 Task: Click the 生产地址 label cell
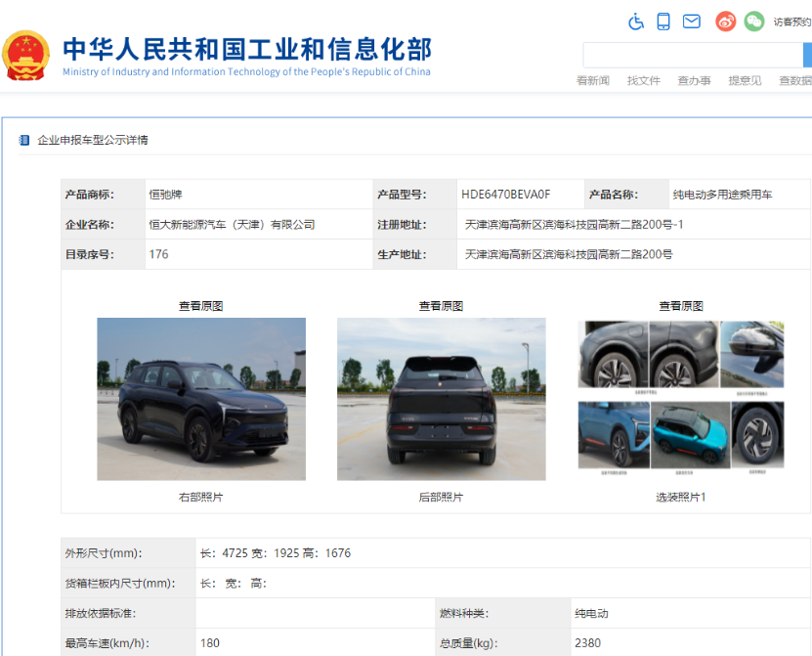point(415,254)
